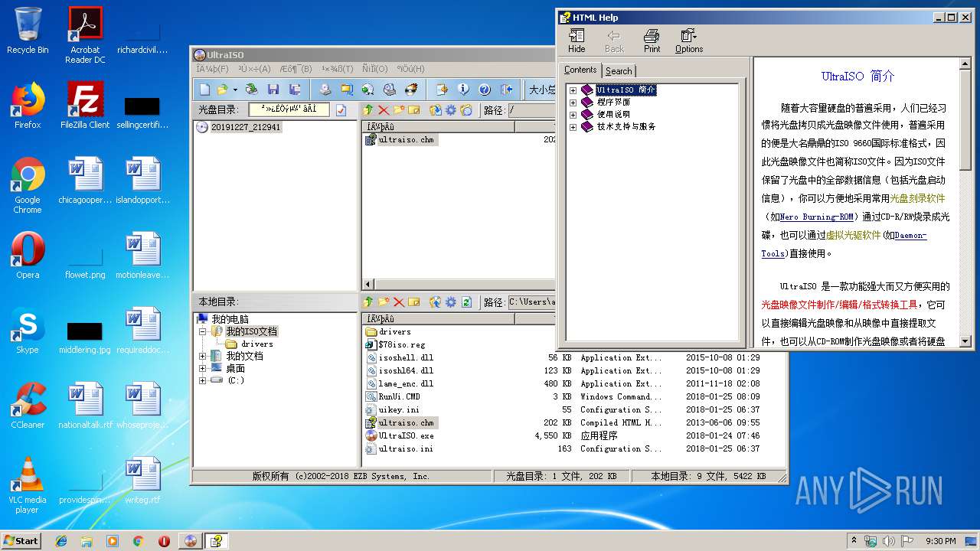
Task: Click the green Up arrow in image pane toolbar
Action: click(x=368, y=110)
